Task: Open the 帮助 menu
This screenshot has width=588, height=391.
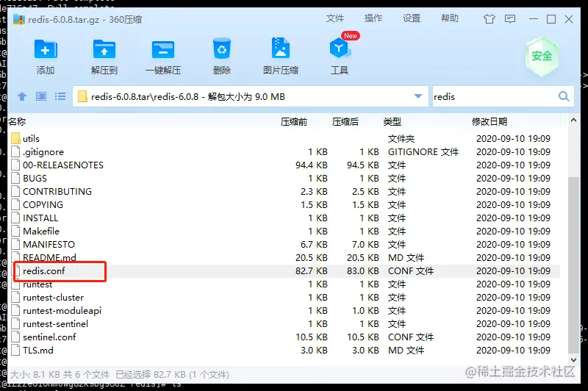Action: point(450,18)
